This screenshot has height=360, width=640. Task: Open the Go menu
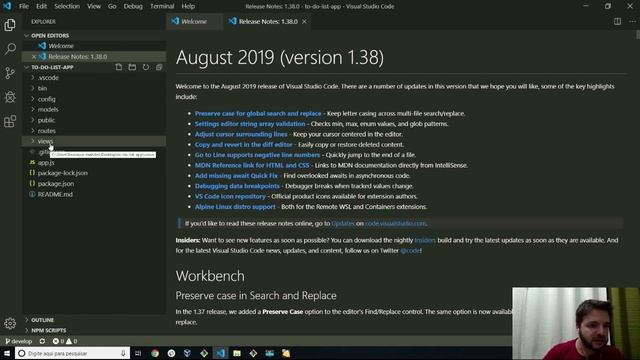click(x=112, y=6)
